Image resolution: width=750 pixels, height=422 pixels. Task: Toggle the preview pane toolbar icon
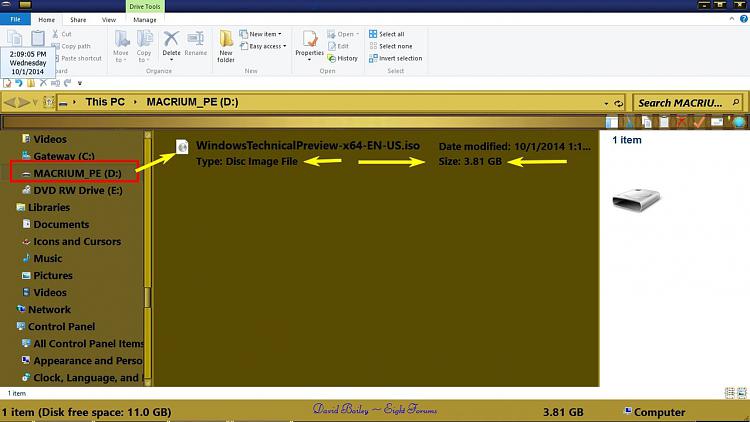(x=611, y=122)
